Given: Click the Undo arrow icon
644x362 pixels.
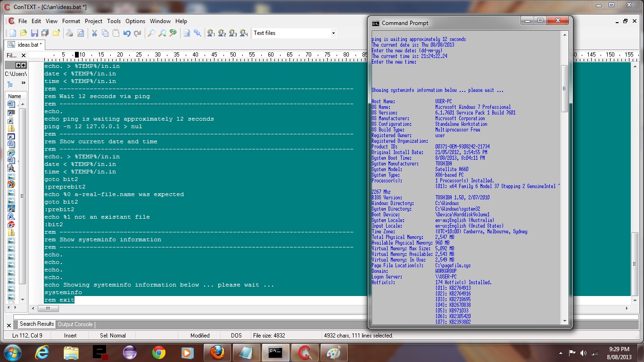Looking at the screenshot, I should coord(127,33).
